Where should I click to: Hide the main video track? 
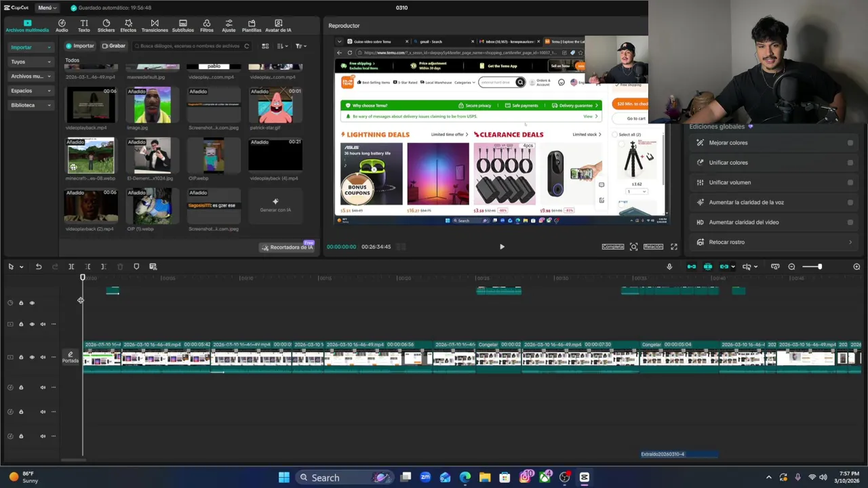click(32, 357)
